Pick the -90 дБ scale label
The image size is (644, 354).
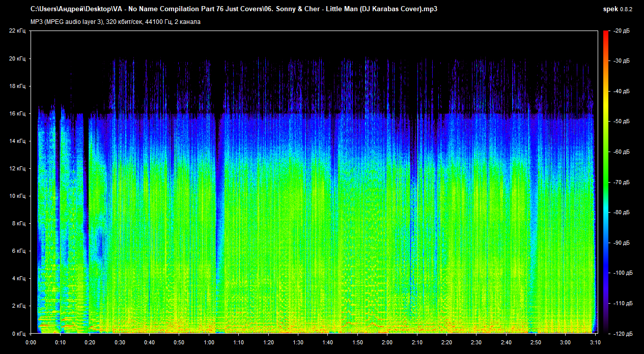(622, 243)
